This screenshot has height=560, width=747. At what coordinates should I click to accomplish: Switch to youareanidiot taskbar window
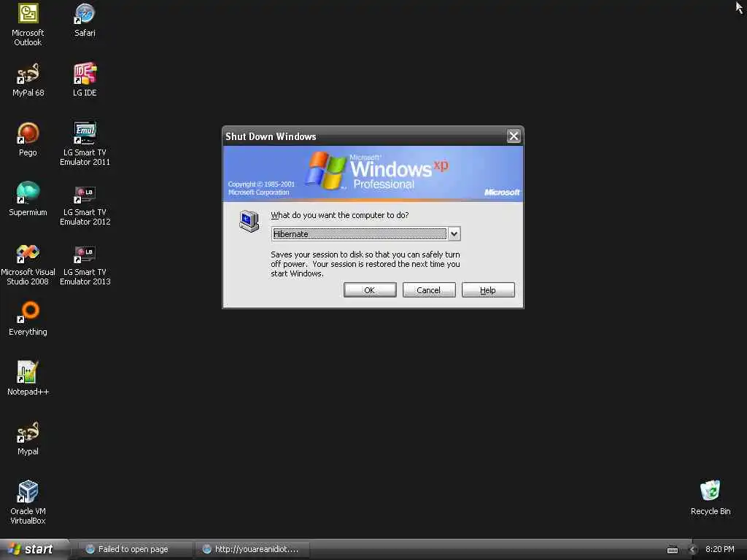coord(252,550)
